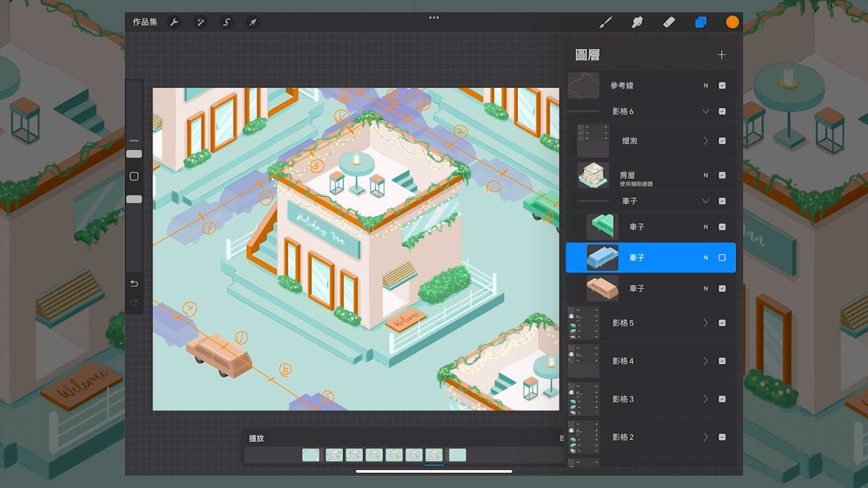The height and width of the screenshot is (488, 868).
Task: Select second frame in animation timeline
Action: pos(334,455)
